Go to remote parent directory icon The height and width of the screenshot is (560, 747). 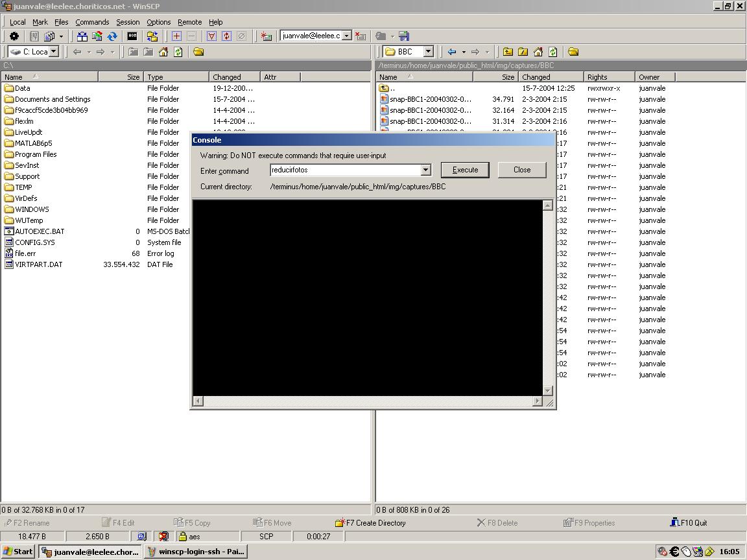click(508, 52)
